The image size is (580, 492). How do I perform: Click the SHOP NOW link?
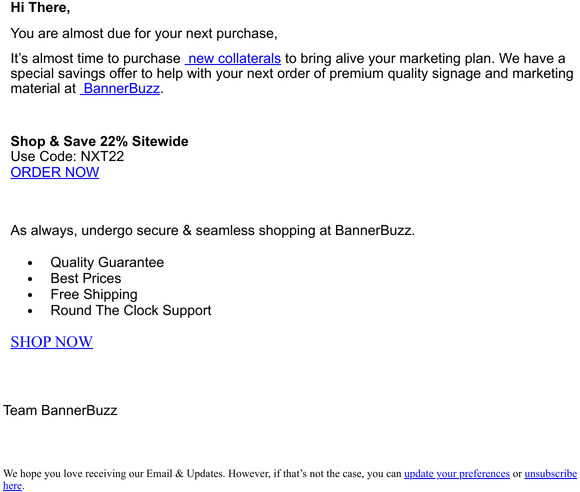pos(51,342)
